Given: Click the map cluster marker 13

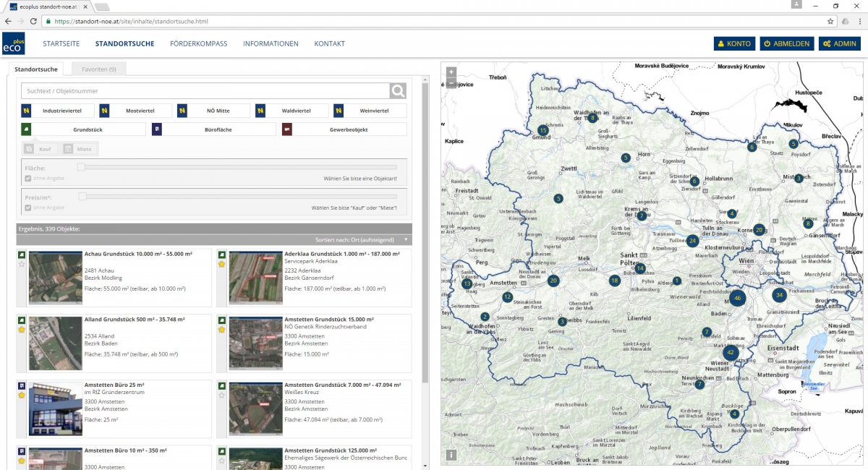Looking at the screenshot, I should [467, 284].
